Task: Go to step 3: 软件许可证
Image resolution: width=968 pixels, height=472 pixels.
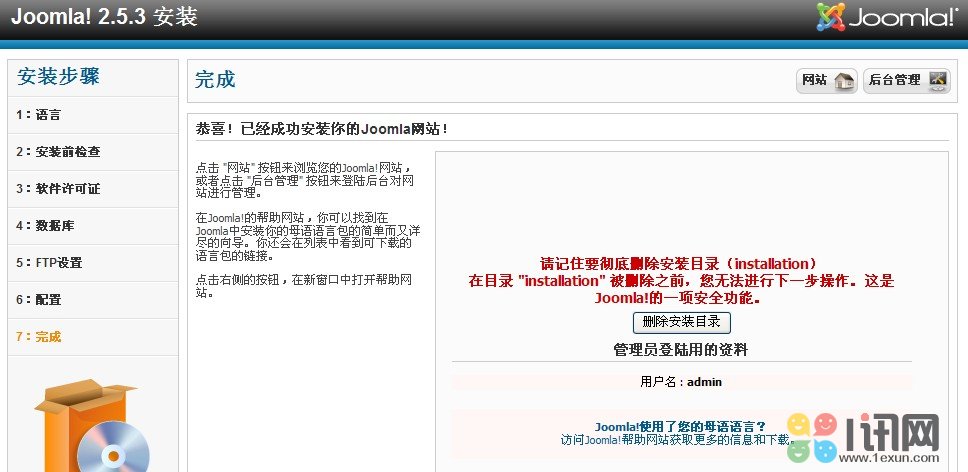Action: pos(58,189)
